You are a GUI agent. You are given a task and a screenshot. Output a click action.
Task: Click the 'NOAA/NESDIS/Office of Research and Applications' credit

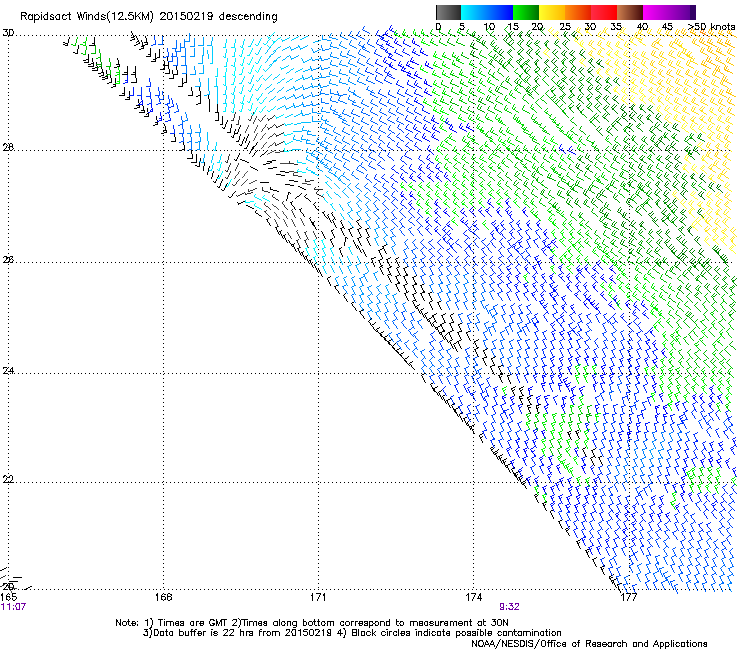[589, 644]
